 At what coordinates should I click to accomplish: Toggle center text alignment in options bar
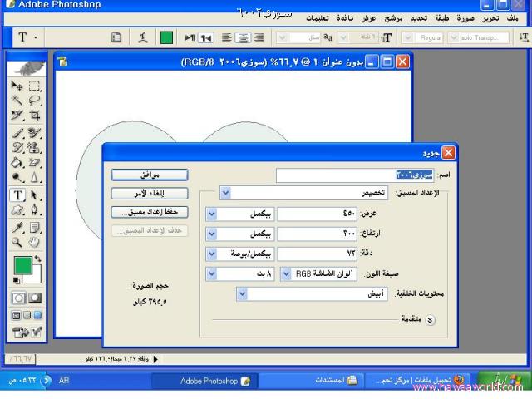tap(243, 37)
